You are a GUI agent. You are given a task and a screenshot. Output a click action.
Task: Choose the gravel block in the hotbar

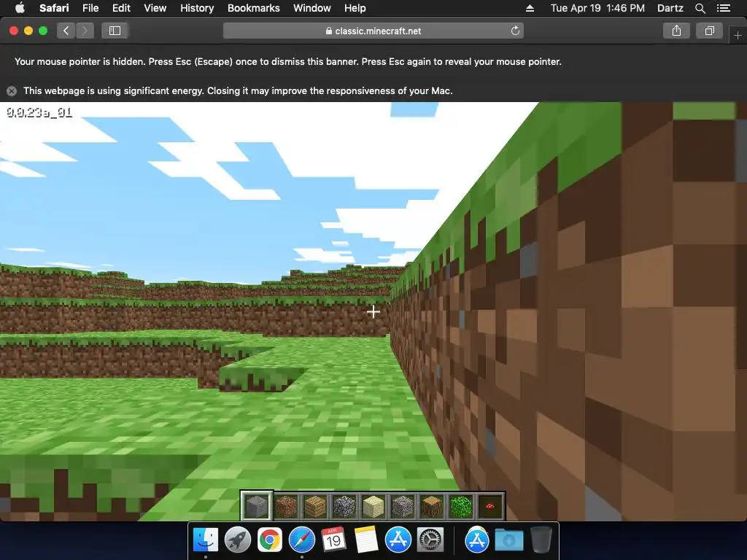click(x=403, y=506)
